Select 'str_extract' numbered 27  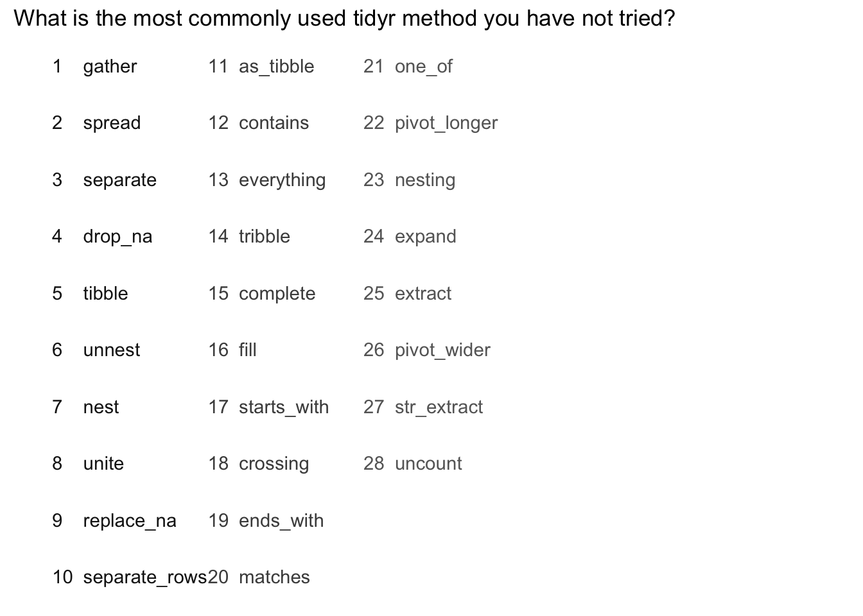439,407
